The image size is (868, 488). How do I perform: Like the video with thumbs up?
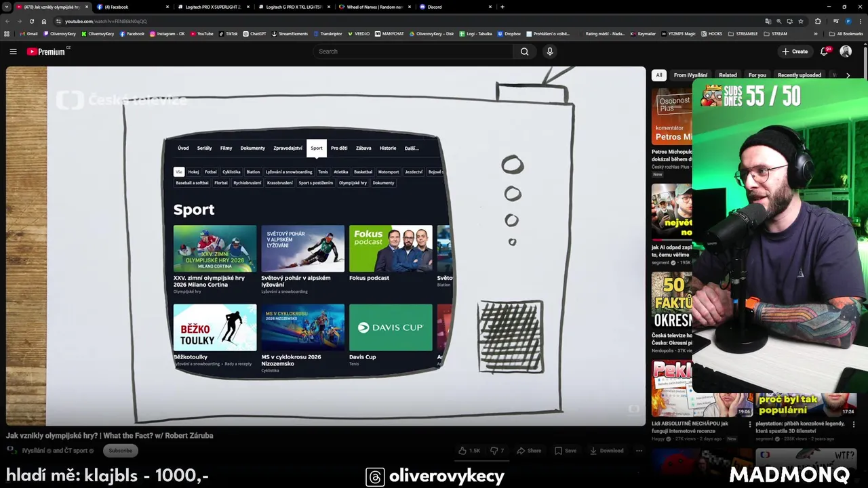[x=469, y=450]
